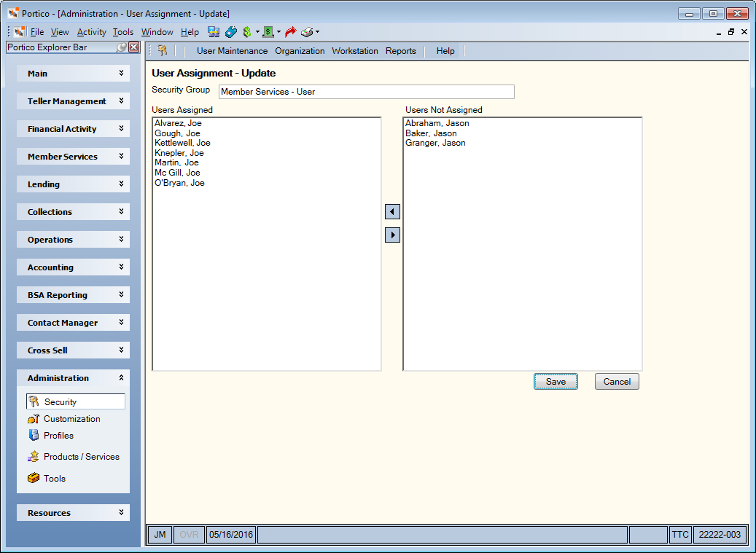Open Tools in Administration panel
The height and width of the screenshot is (553, 756).
click(54, 479)
